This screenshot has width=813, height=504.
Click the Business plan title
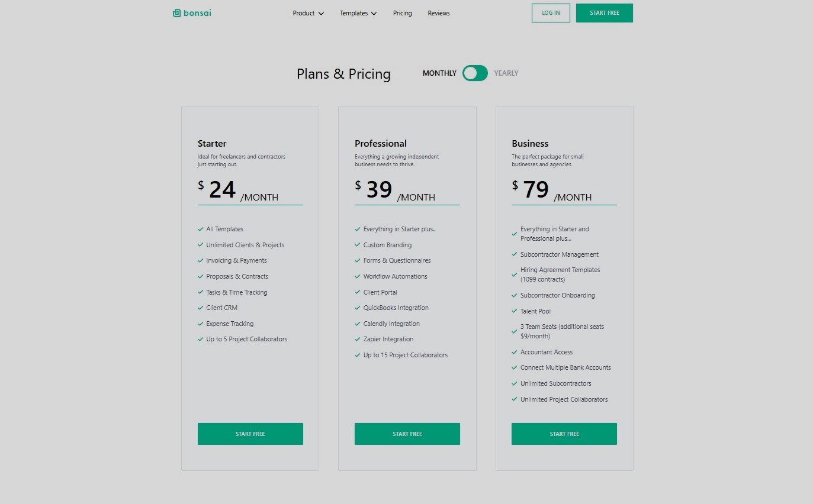(x=530, y=143)
